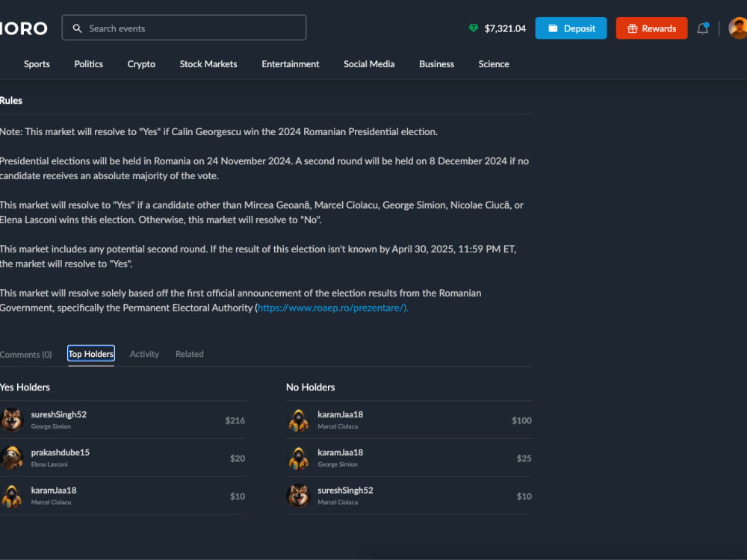Open the Politics category
Viewport: 747px width, 560px height.
89,63
